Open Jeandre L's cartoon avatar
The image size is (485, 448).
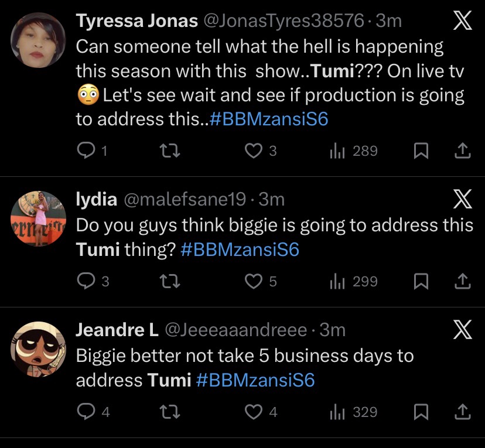point(38,349)
